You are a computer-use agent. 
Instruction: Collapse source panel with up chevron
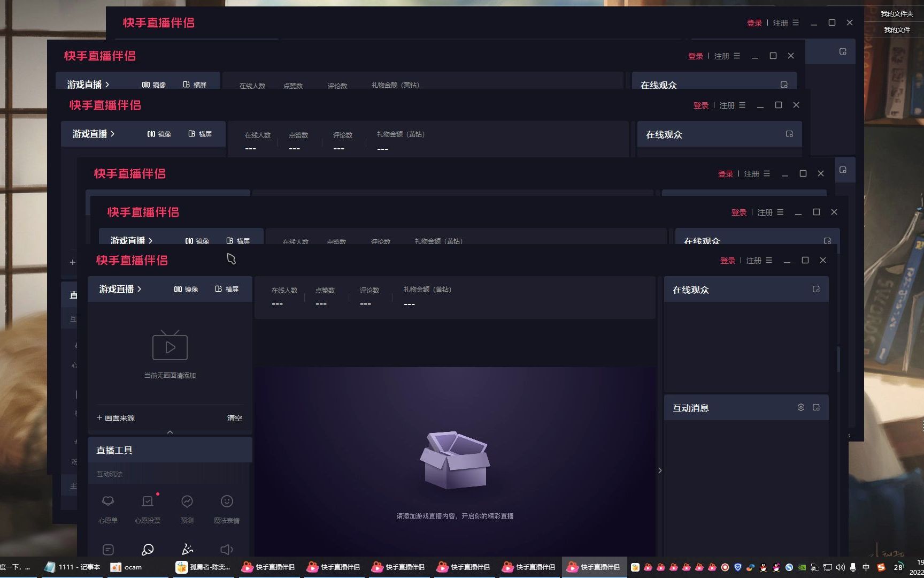click(170, 432)
